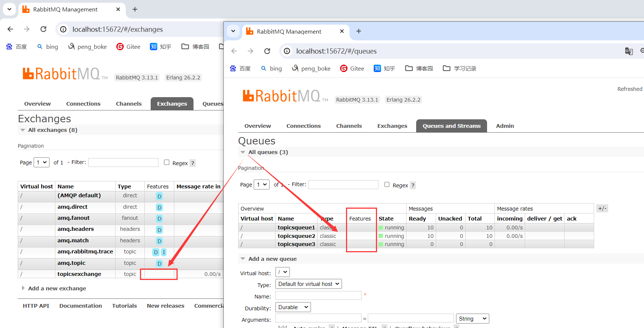Switch to Connections tab in exchanges window
Viewport: 644px width, 328px height.
click(x=83, y=104)
